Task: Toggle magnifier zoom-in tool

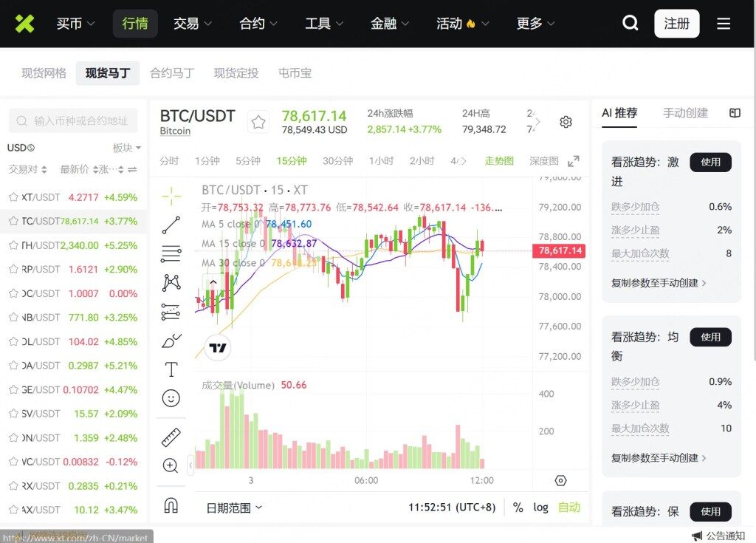Action: pyautogui.click(x=171, y=465)
